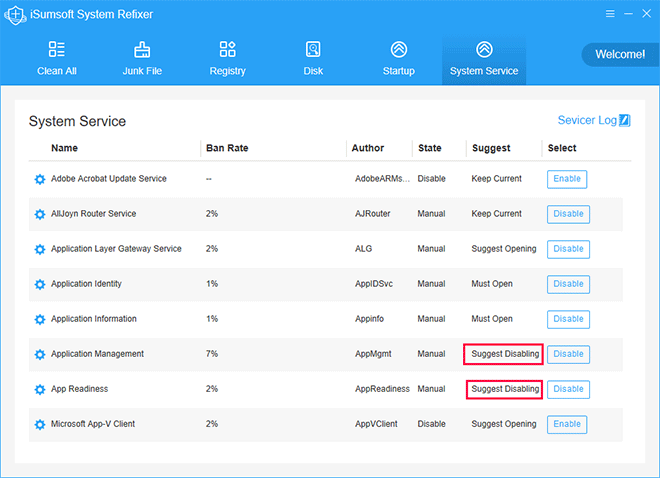Disable the Application Layer Gateway Service

[568, 249]
